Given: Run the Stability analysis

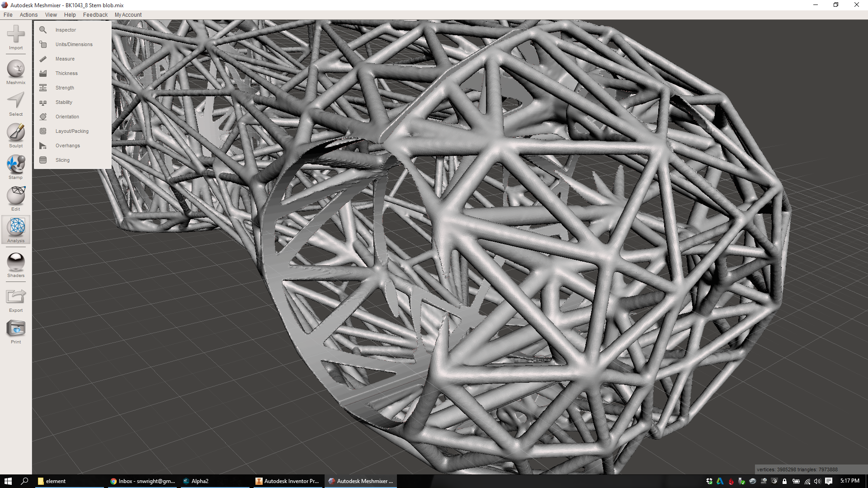Looking at the screenshot, I should click(x=64, y=102).
